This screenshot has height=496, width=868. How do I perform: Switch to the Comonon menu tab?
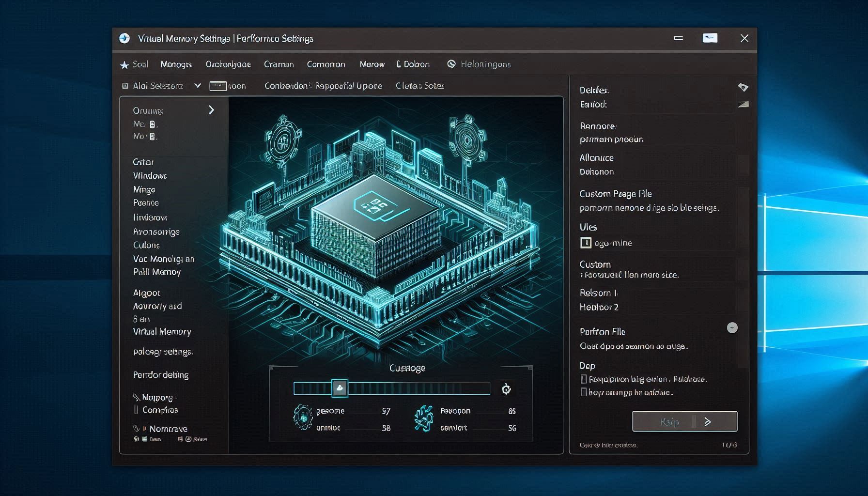pyautogui.click(x=325, y=63)
